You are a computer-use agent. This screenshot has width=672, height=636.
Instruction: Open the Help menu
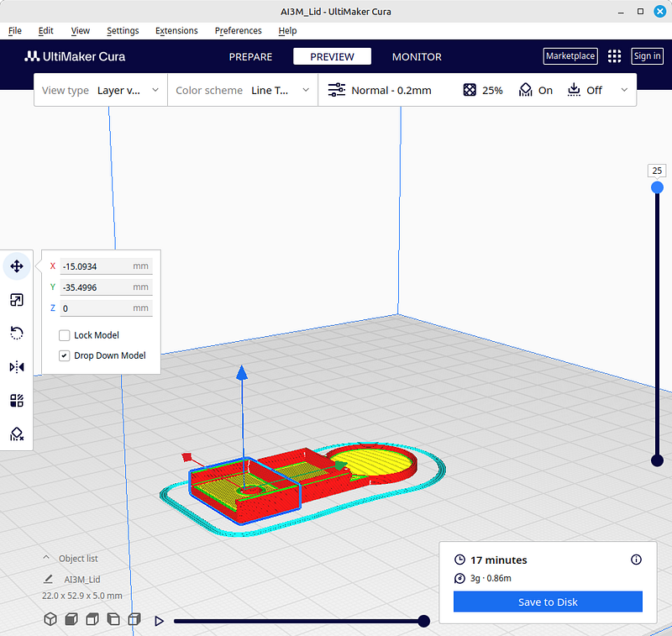click(x=287, y=31)
